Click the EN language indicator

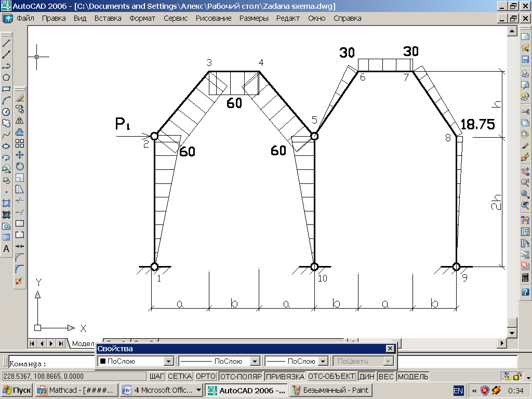(x=458, y=391)
